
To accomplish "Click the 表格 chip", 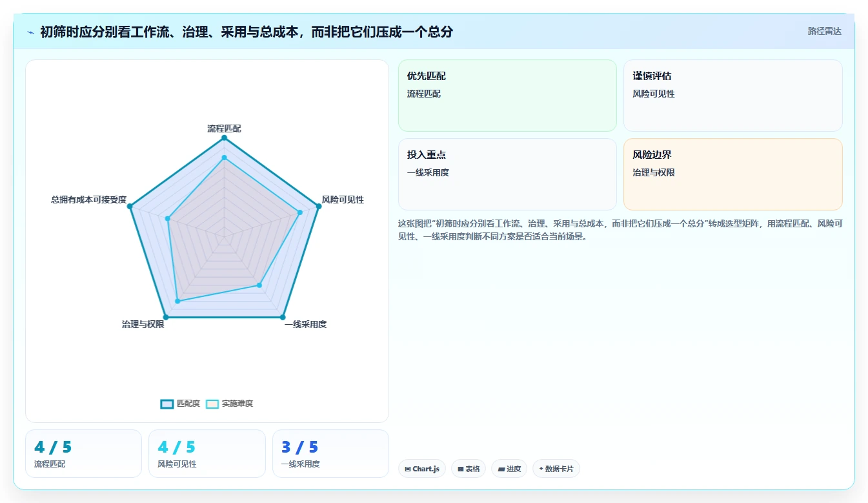I will (469, 469).
